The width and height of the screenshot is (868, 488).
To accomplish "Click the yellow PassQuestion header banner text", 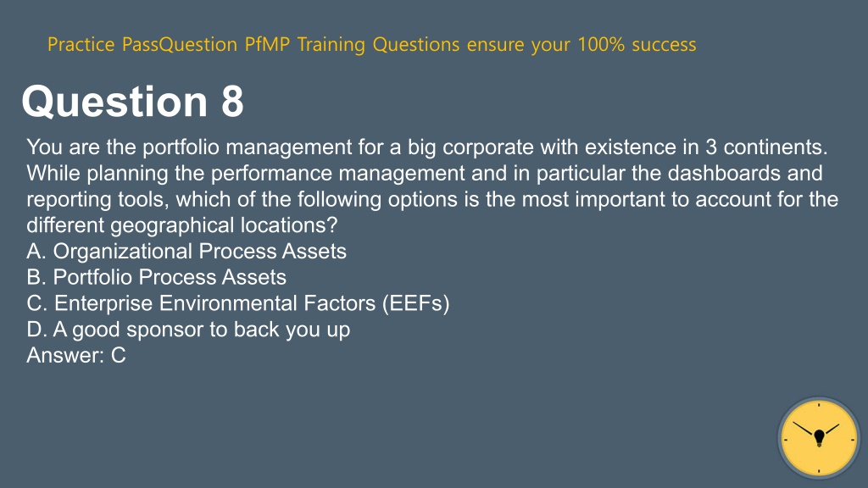I will pyautogui.click(x=371, y=44).
